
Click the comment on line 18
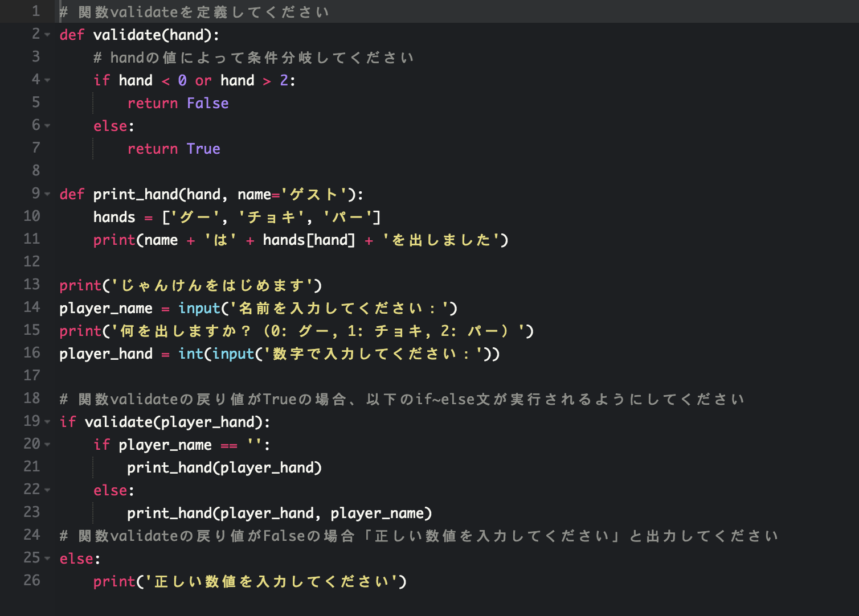[x=399, y=399]
